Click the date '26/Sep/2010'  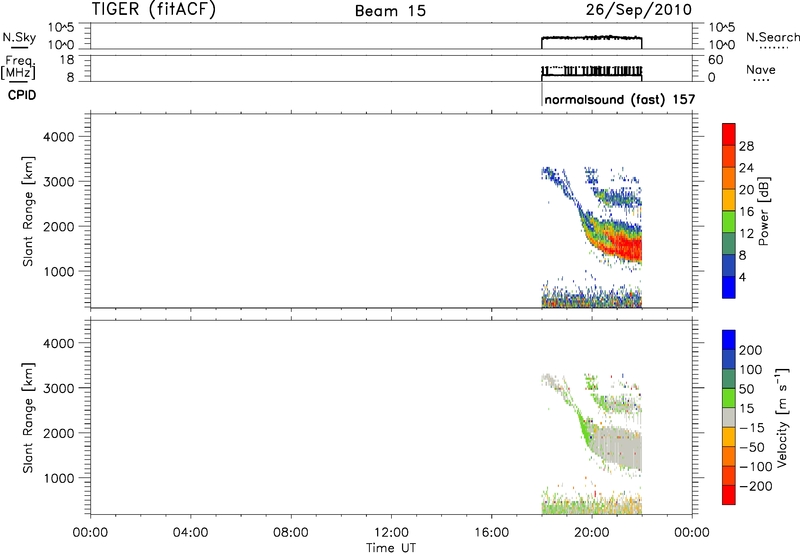point(639,9)
